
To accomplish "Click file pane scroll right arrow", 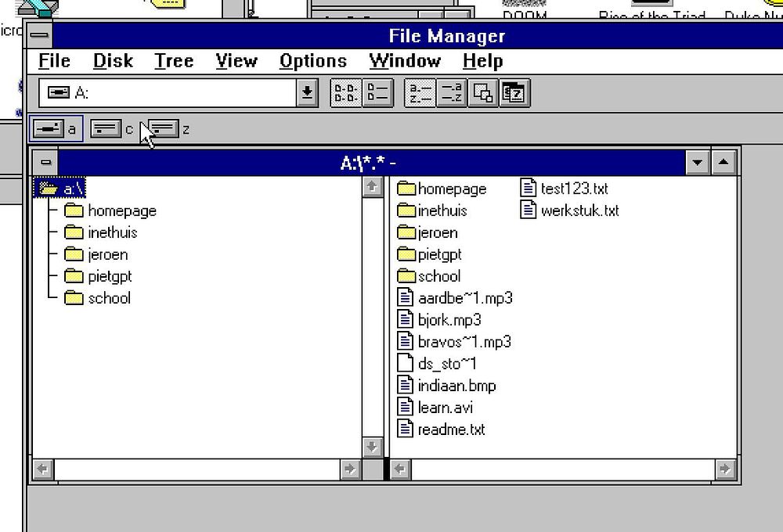I will pos(725,469).
